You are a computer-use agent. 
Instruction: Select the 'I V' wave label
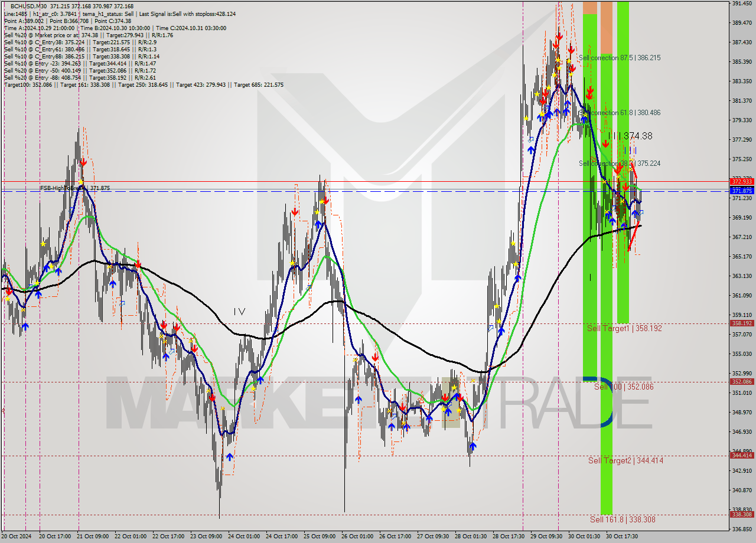pos(239,311)
